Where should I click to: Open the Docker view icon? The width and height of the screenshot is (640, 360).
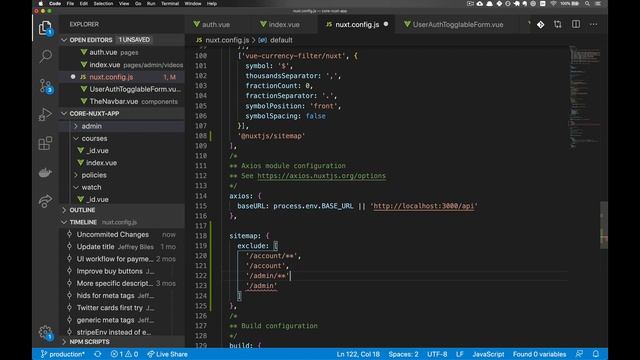45,173
